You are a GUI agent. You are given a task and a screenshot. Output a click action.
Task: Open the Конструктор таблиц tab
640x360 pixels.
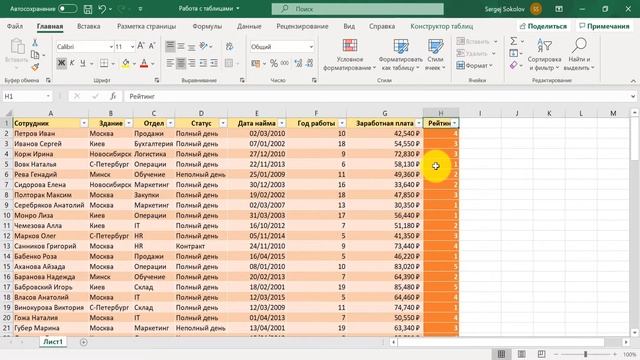pyautogui.click(x=442, y=26)
